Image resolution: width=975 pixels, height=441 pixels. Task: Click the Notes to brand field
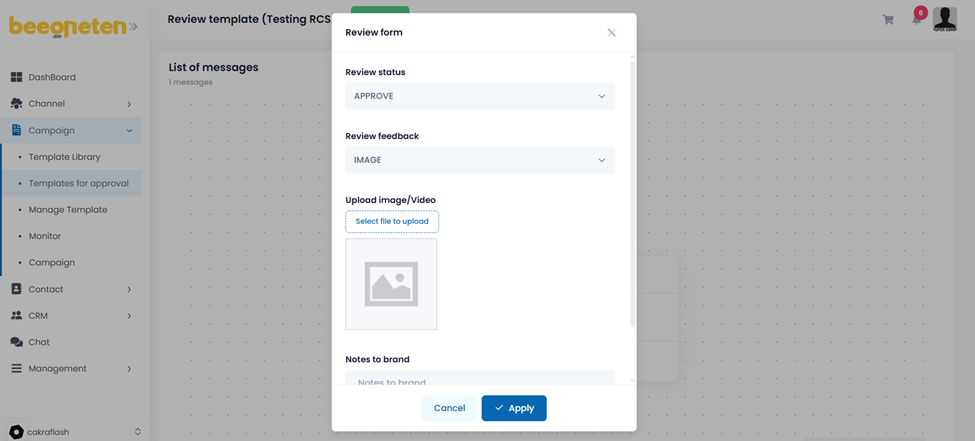click(480, 380)
